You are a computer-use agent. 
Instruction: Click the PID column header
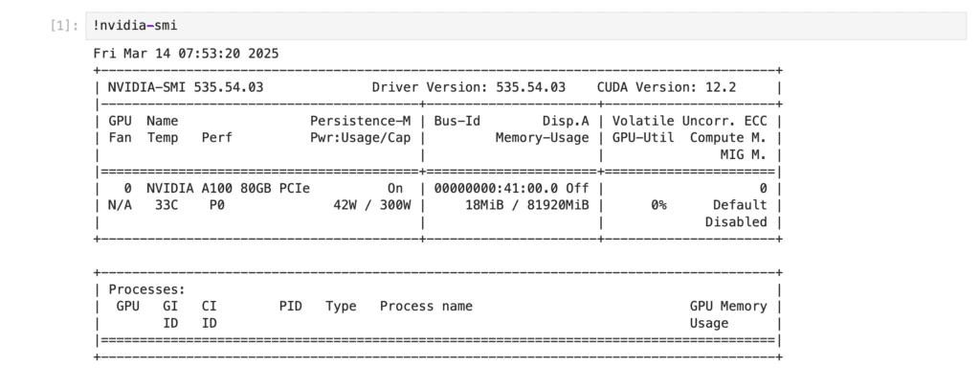click(x=291, y=306)
